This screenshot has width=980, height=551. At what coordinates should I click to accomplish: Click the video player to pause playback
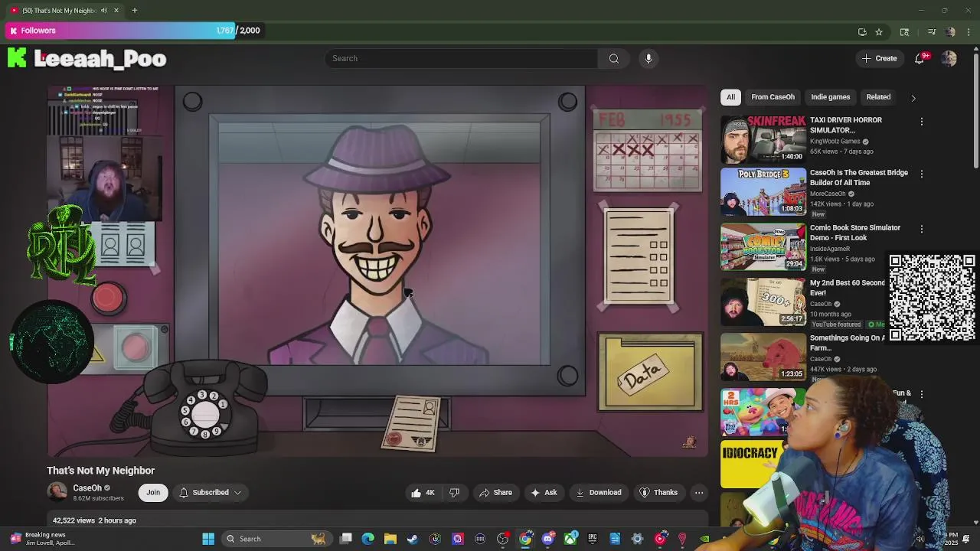(x=377, y=271)
